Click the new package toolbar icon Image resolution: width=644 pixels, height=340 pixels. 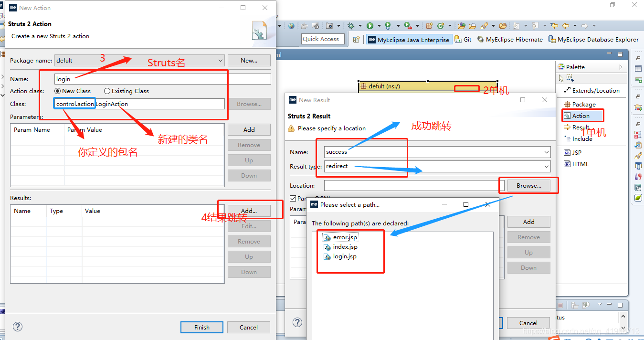429,26
